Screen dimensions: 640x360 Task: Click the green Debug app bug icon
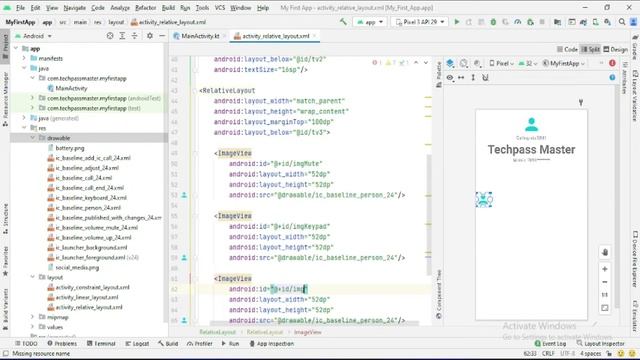click(493, 22)
